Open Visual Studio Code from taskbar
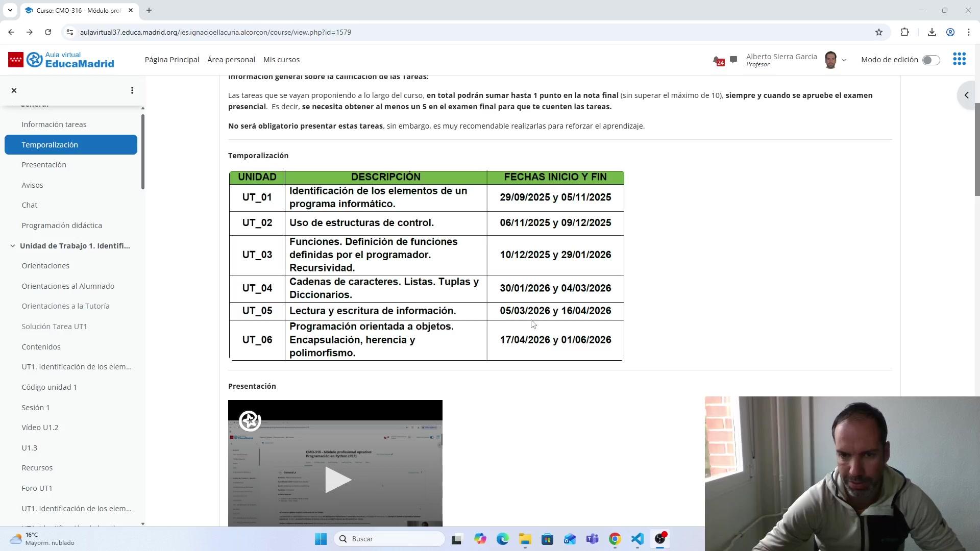Viewport: 980px width, 551px height. (x=638, y=539)
